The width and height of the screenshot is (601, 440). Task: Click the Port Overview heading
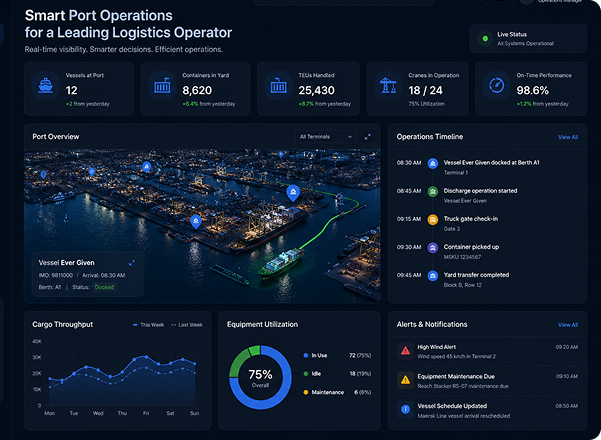pos(56,137)
